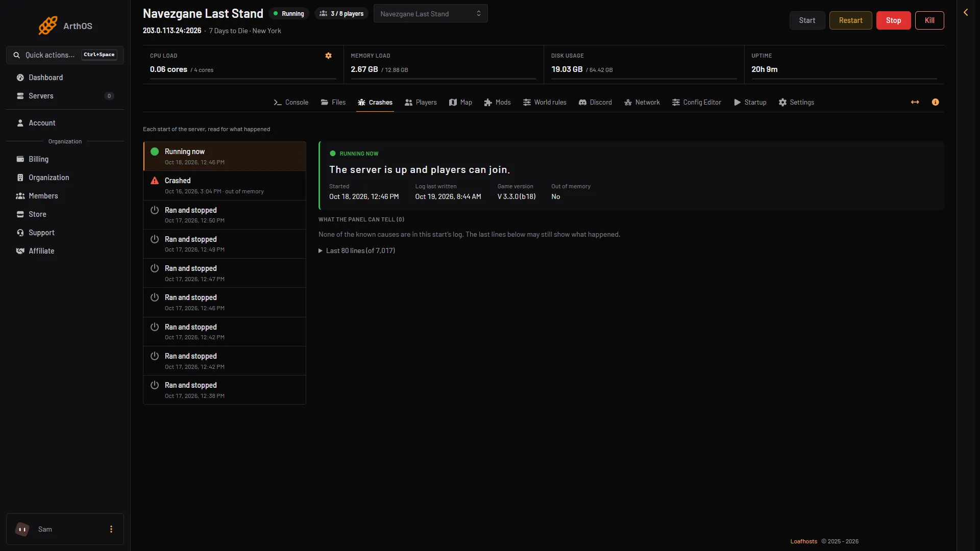Screen dimensions: 980x551
Task: Open the Discord tab
Action: point(595,103)
